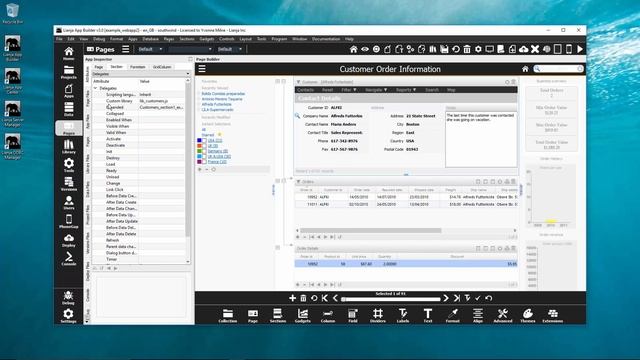The width and height of the screenshot is (640, 360).
Task: Open the second Default dropdown in Pages toolbar
Action: pos(230,49)
